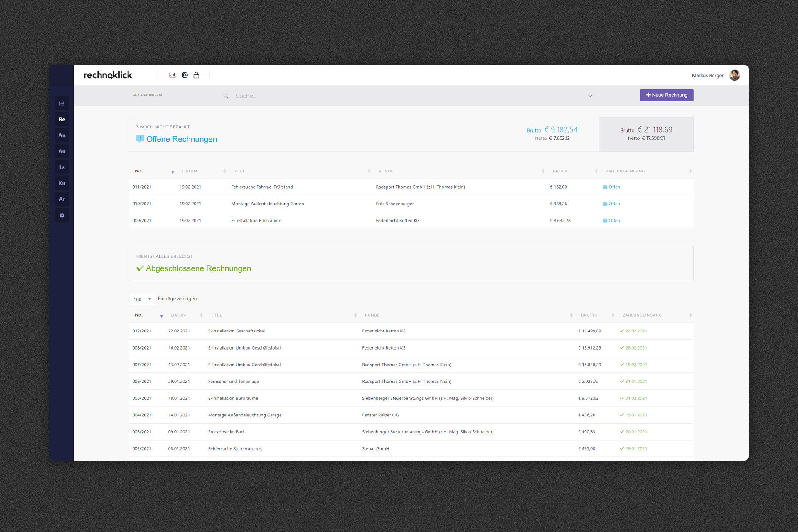Image resolution: width=798 pixels, height=532 pixels.
Task: Open the 100 entries per page dropdown
Action: [x=142, y=299]
